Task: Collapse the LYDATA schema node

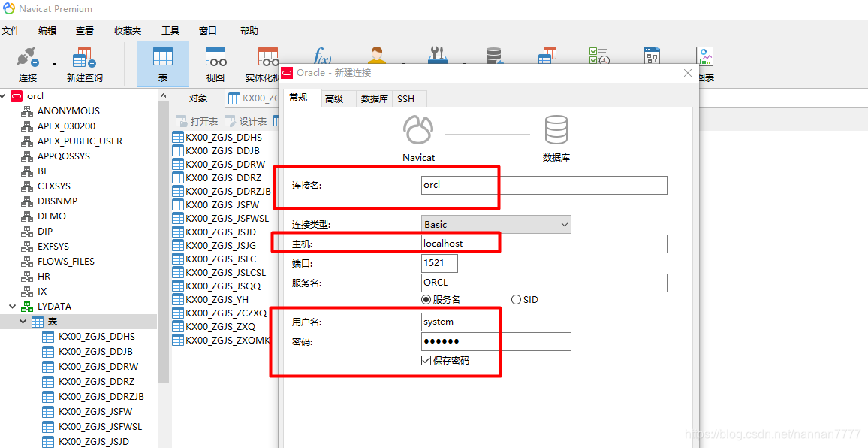Action: (x=12, y=306)
